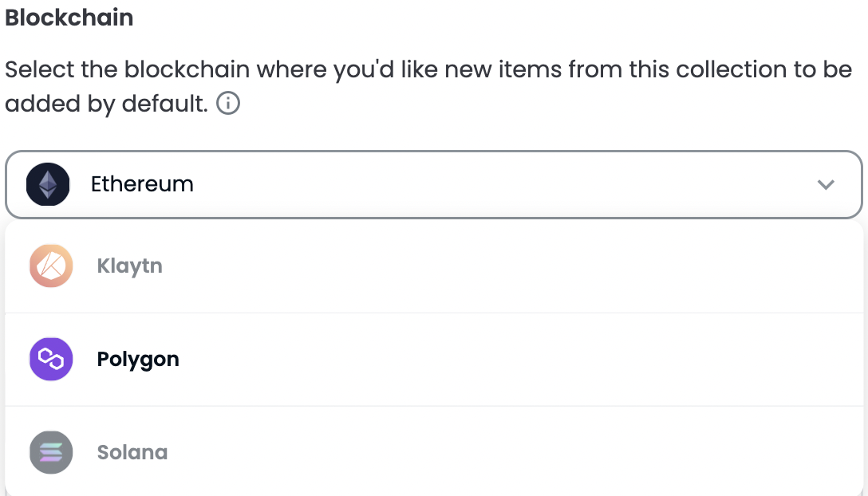Pick the Klaytn option in the list
Image resolution: width=868 pixels, height=496 pixels.
434,266
